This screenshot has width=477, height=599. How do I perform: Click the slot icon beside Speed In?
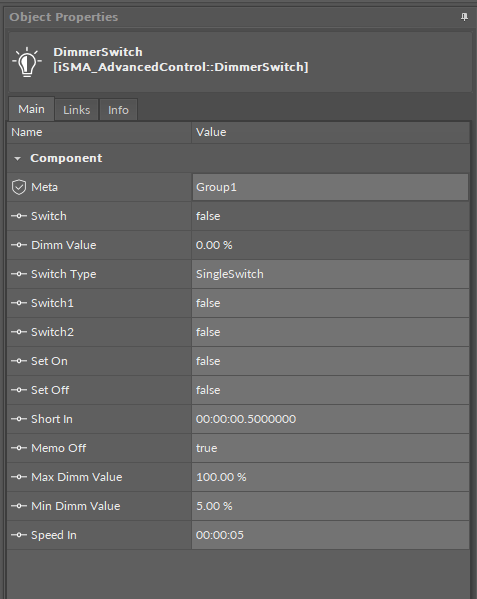coord(19,535)
